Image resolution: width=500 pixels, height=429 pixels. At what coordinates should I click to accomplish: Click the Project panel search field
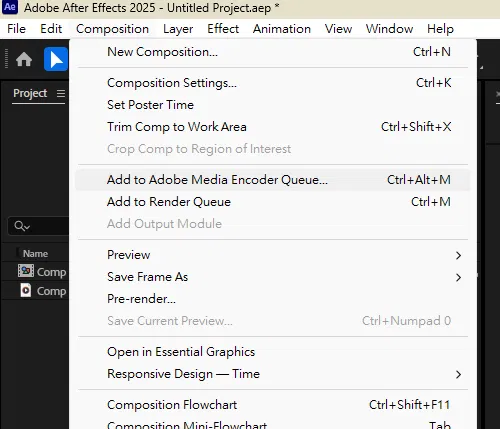[38, 226]
